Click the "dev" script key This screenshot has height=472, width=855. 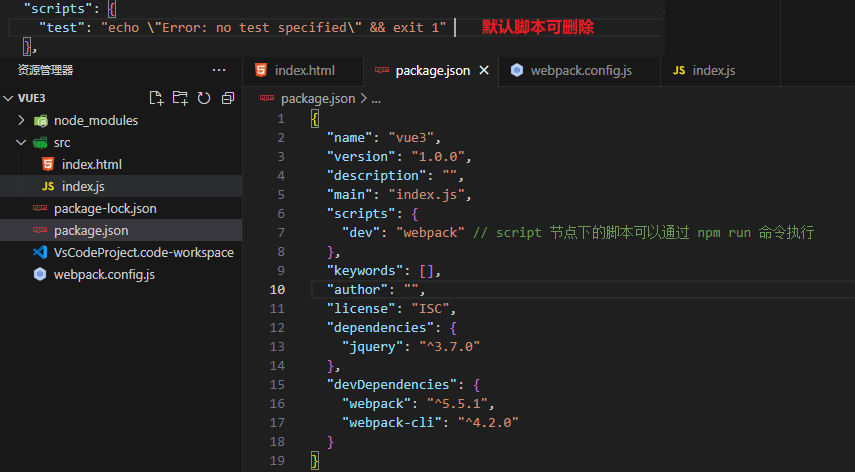tap(361, 233)
